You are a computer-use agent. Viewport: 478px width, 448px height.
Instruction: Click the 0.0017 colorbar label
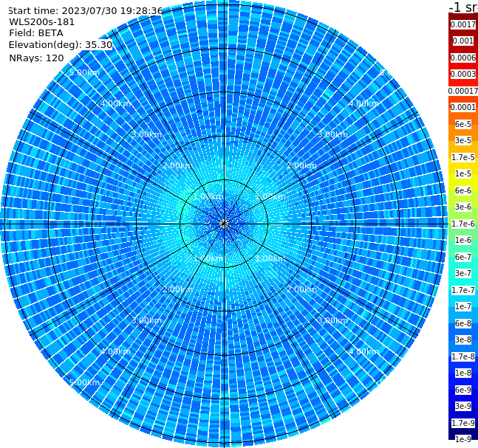[462, 24]
